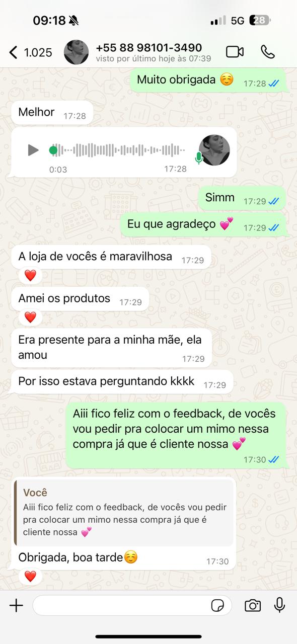Viewport: 297px width, 644px height.
Task: Start a video call with the contact
Action: (235, 52)
